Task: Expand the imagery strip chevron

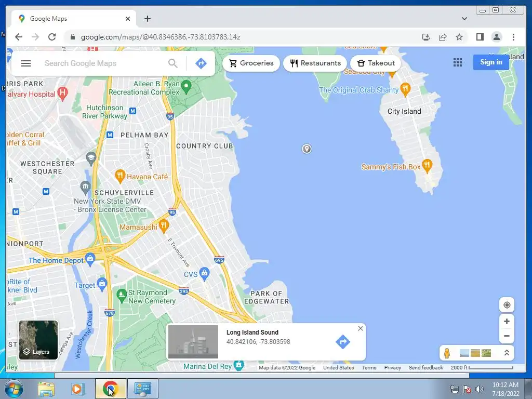Action: [x=507, y=353]
